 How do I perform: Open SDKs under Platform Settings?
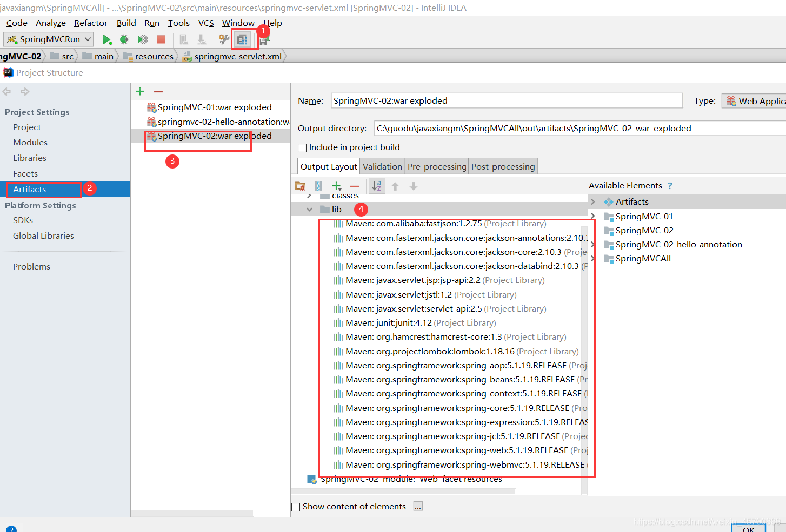point(23,220)
